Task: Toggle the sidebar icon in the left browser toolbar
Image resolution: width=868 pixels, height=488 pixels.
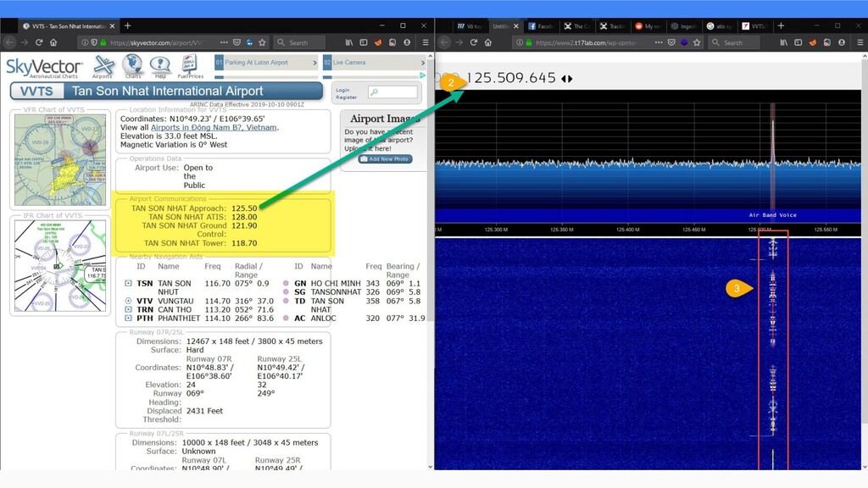Action: click(x=363, y=42)
